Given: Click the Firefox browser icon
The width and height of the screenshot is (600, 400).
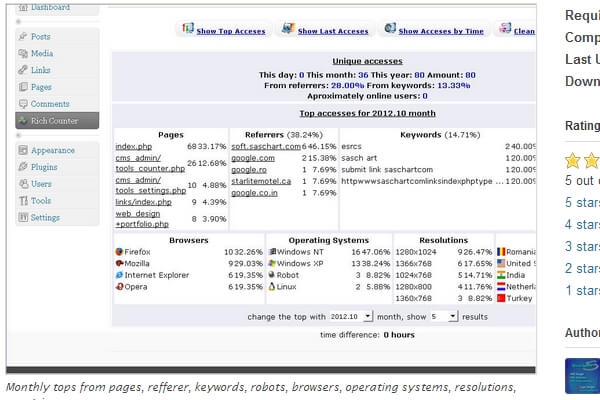Looking at the screenshot, I should pyautogui.click(x=120, y=252).
